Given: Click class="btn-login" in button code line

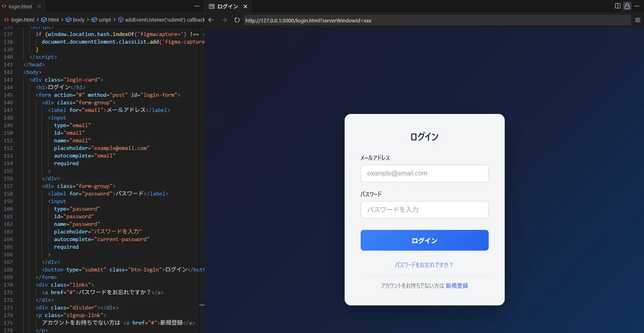Looking at the screenshot, I should click(x=136, y=270).
